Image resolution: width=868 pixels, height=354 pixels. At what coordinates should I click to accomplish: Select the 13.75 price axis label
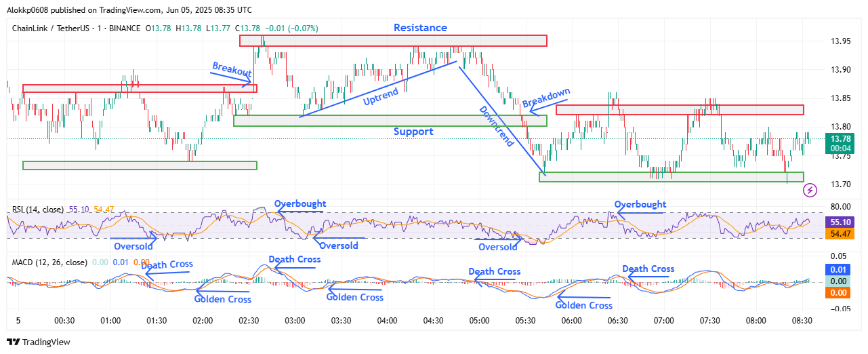tap(841, 155)
